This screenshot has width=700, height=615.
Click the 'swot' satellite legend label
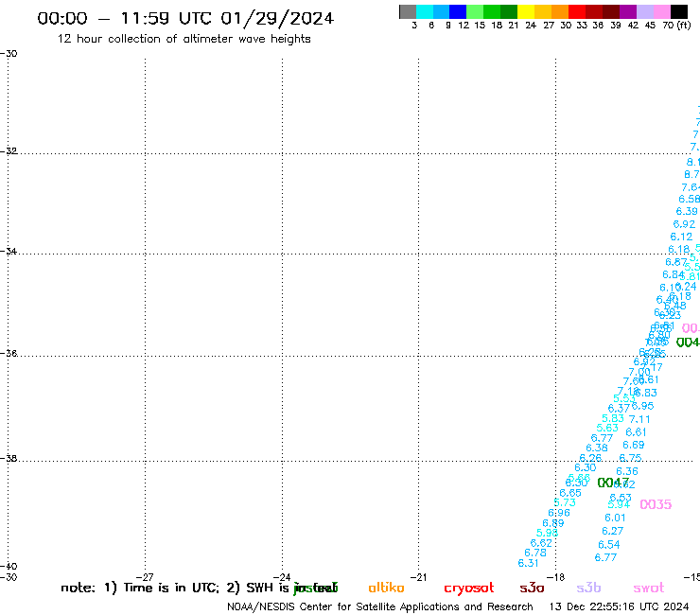tap(649, 589)
